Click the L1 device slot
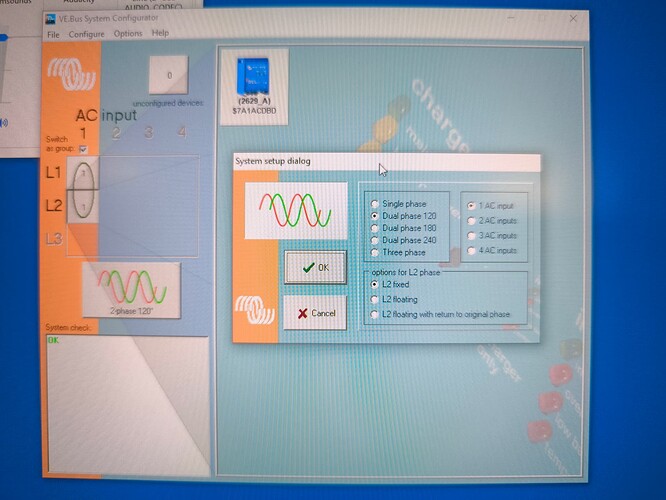The height and width of the screenshot is (500, 666). [x=83, y=173]
